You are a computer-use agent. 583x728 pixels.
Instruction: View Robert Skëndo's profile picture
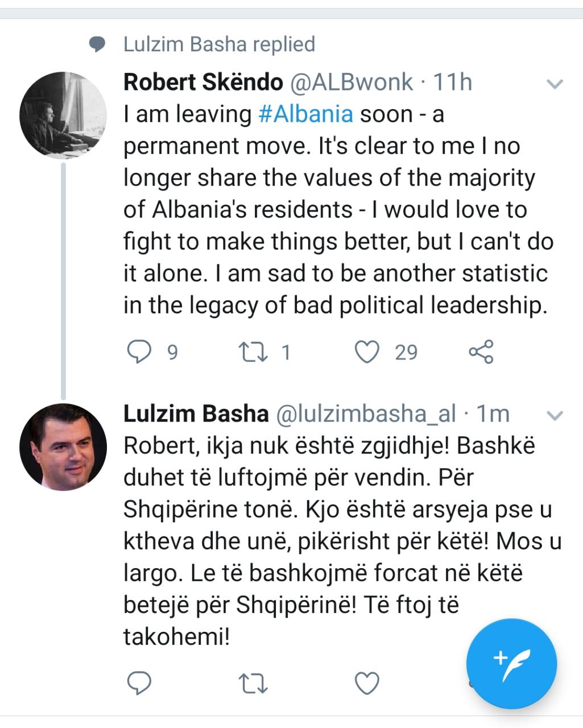click(63, 115)
